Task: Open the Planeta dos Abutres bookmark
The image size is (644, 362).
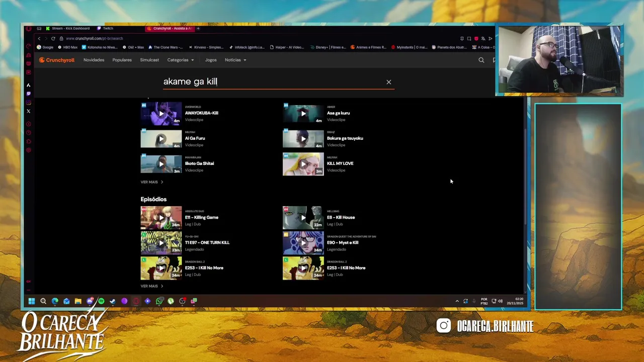Action: [449, 47]
